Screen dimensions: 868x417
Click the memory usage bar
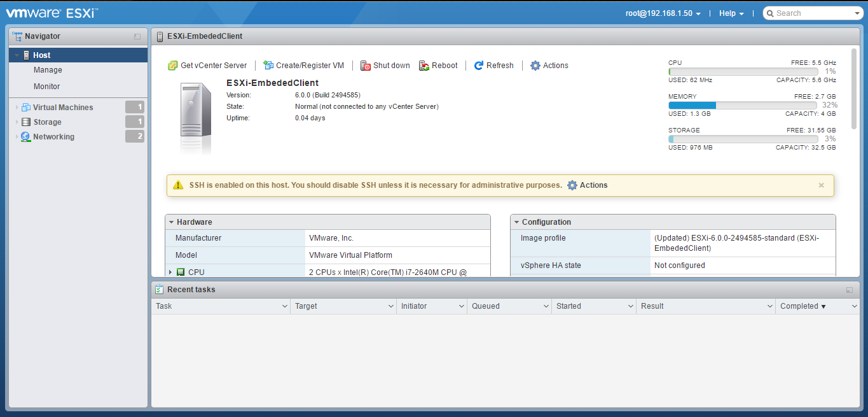tap(743, 104)
